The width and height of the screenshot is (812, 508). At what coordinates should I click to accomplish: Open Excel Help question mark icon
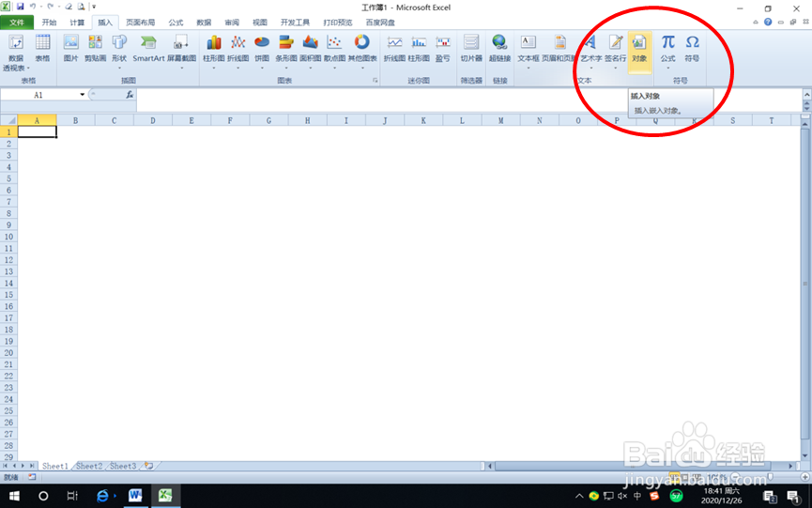point(768,22)
